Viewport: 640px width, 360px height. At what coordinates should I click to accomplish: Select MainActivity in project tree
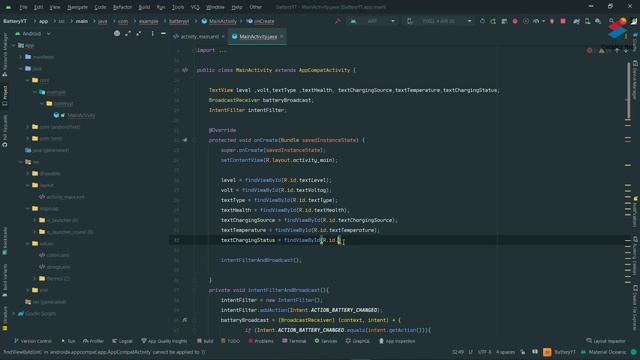click(x=81, y=115)
